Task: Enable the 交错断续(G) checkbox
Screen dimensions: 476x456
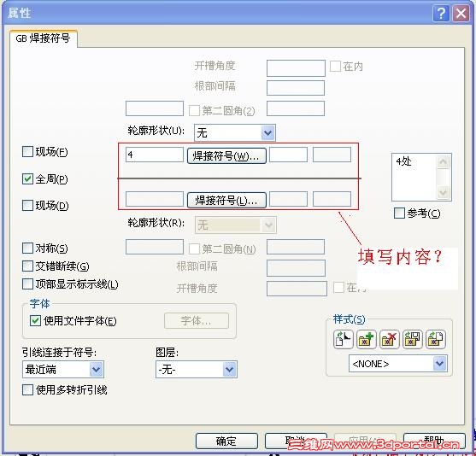Action: 27,266
